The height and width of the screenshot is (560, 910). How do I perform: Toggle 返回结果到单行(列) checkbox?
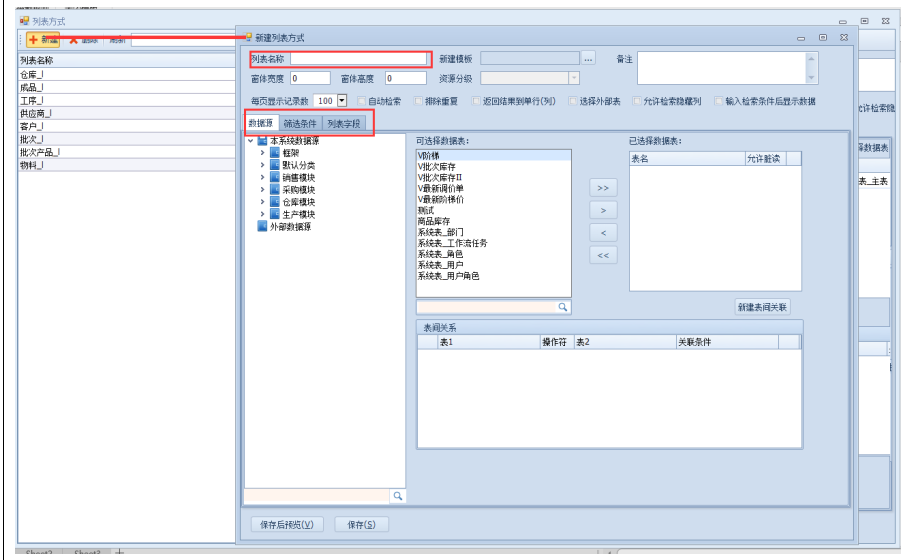point(476,101)
